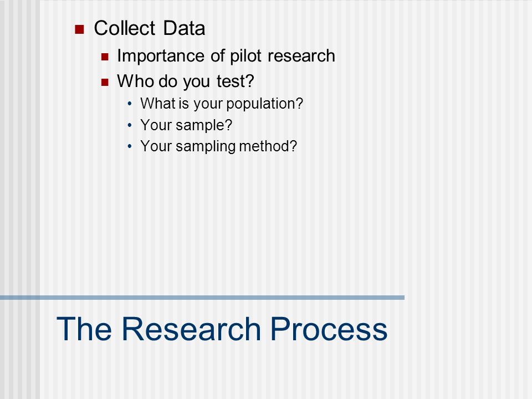Select the red bullet before Importance of pilot research
The height and width of the screenshot is (399, 532).
coord(105,57)
